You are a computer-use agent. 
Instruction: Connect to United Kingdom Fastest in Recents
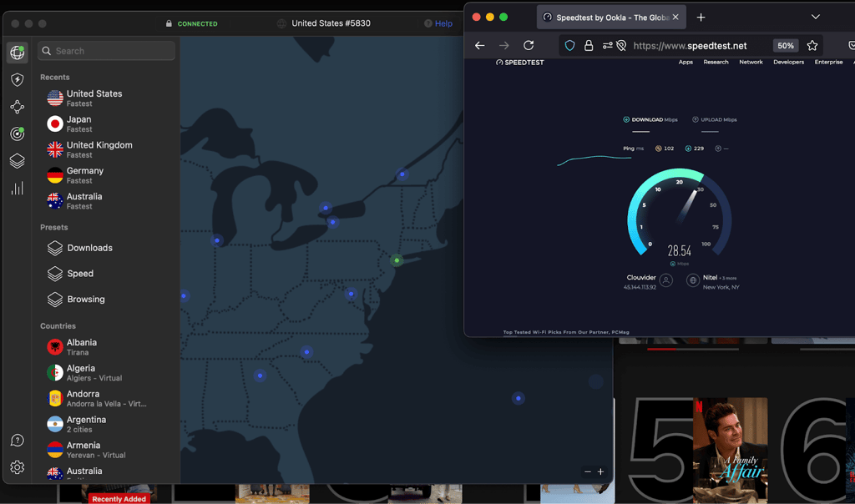106,149
